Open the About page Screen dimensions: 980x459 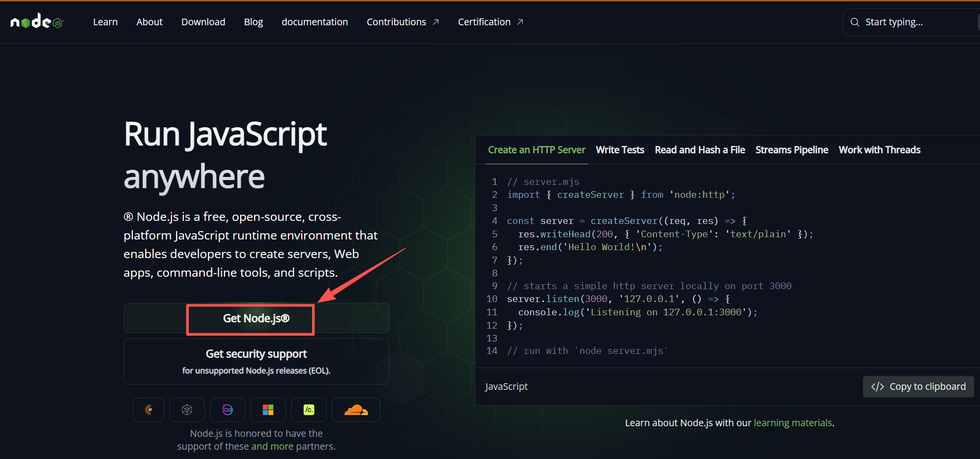149,22
